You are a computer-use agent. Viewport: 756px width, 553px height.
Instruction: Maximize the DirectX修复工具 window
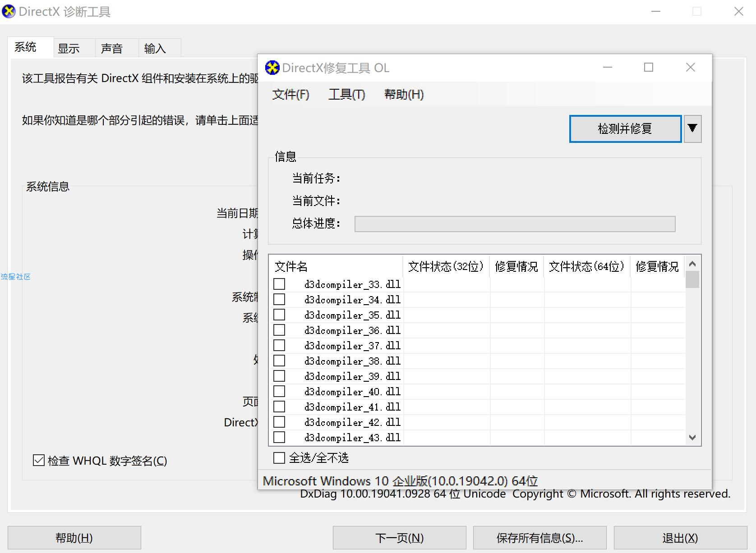(x=649, y=68)
